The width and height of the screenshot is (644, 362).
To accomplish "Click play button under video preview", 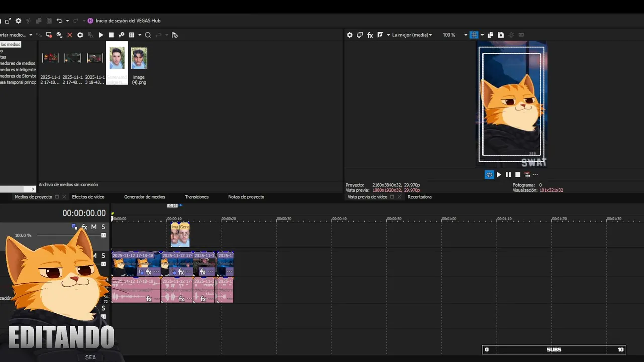I will pos(499,175).
